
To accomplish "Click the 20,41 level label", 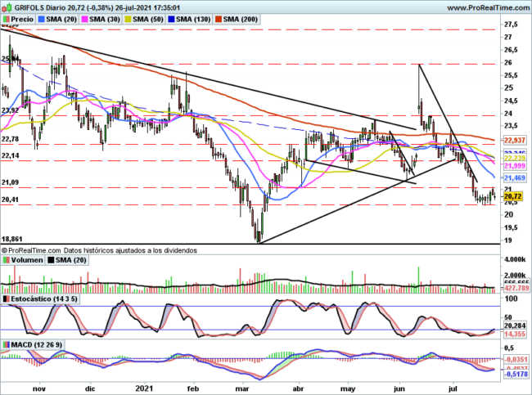I will click(10, 200).
